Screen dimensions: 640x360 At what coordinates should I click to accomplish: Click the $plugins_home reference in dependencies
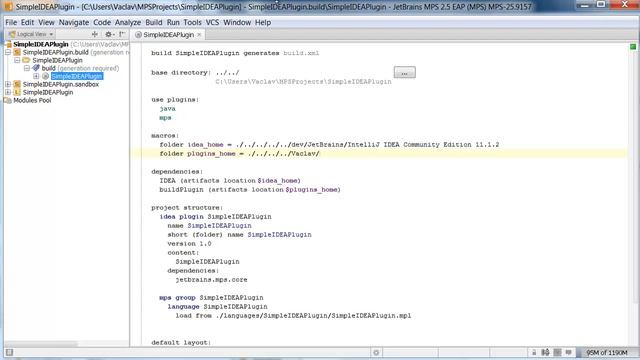(x=313, y=189)
